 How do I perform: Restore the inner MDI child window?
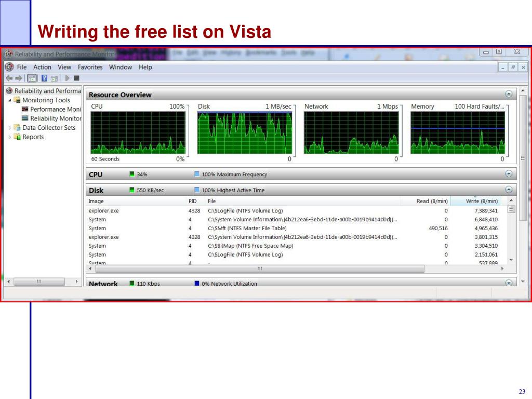513,68
